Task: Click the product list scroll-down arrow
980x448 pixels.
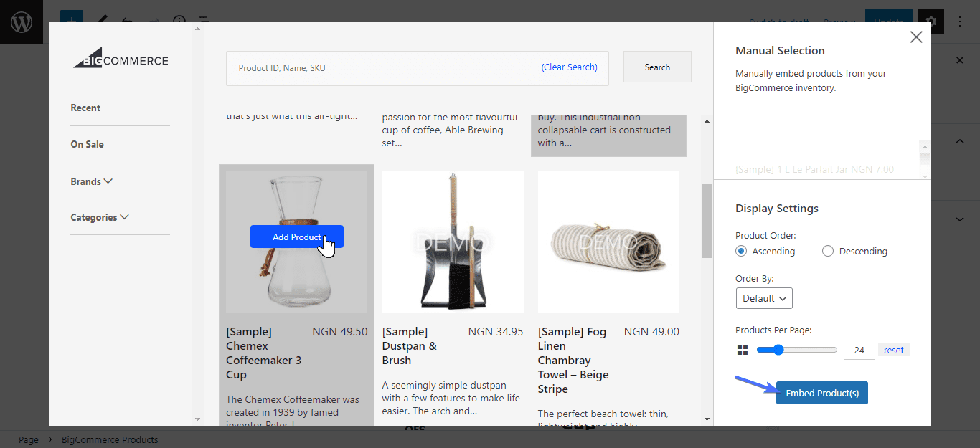Action: 707,419
